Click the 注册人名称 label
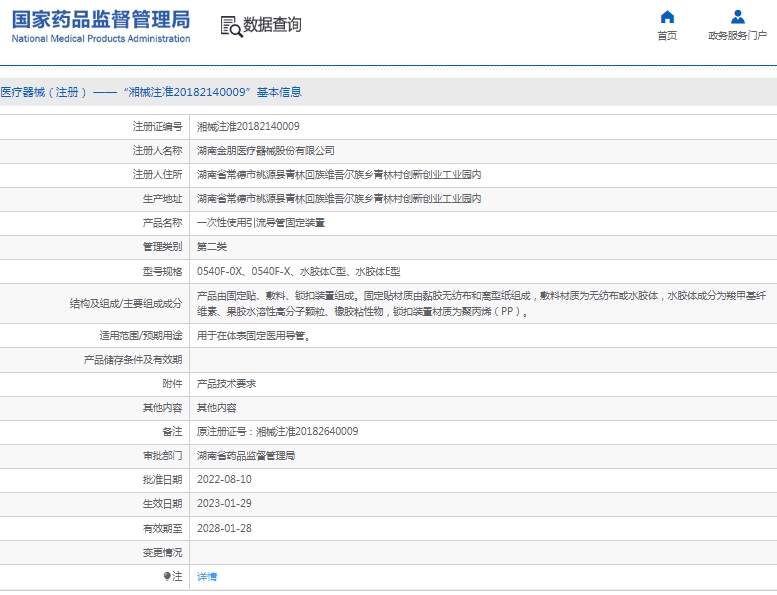 [158, 151]
